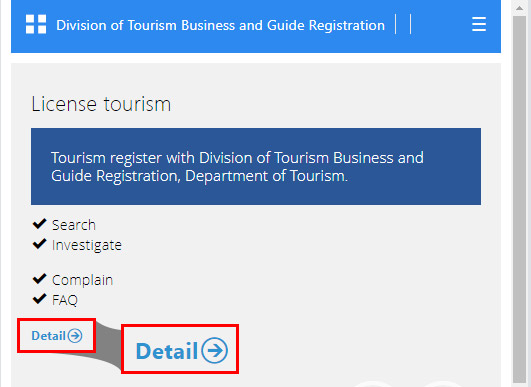The height and width of the screenshot is (387, 531).
Task: Open the hamburger menu in header
Action: pyautogui.click(x=479, y=24)
